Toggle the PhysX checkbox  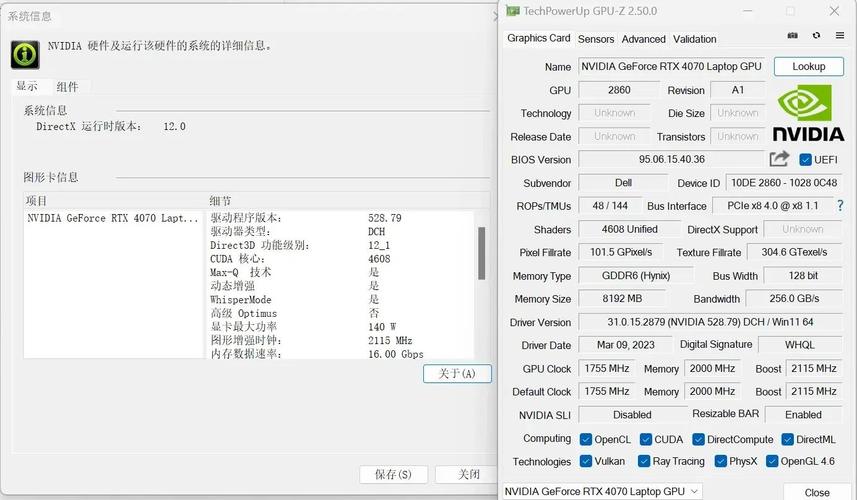click(721, 461)
